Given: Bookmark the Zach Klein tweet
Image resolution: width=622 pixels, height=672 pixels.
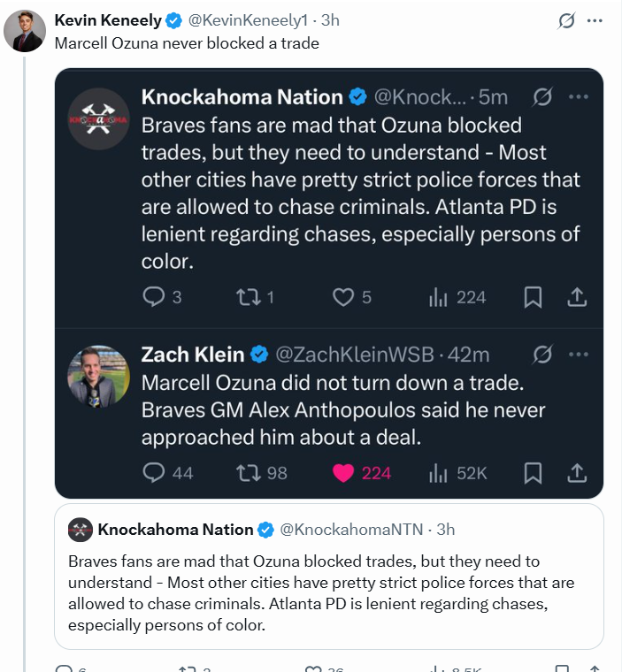Looking at the screenshot, I should (x=533, y=473).
